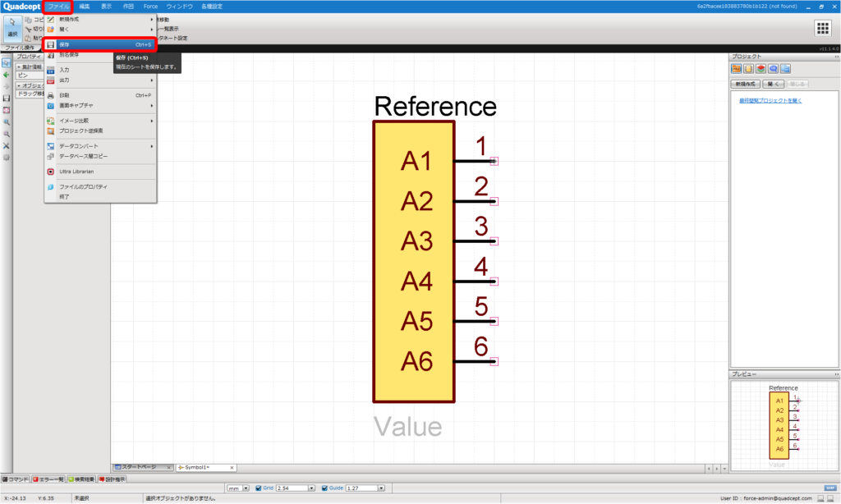
Task: Choose the 入力 import entry
Action: (100, 70)
